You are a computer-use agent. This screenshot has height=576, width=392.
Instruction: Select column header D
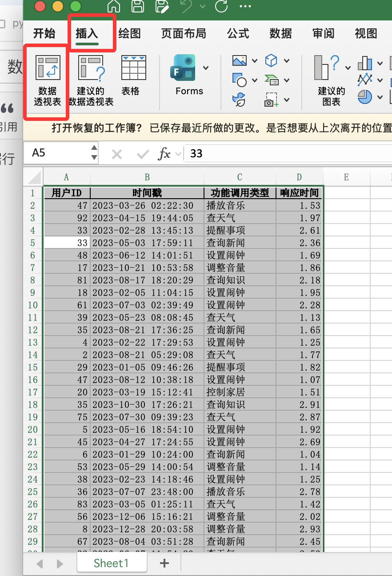coord(299,177)
